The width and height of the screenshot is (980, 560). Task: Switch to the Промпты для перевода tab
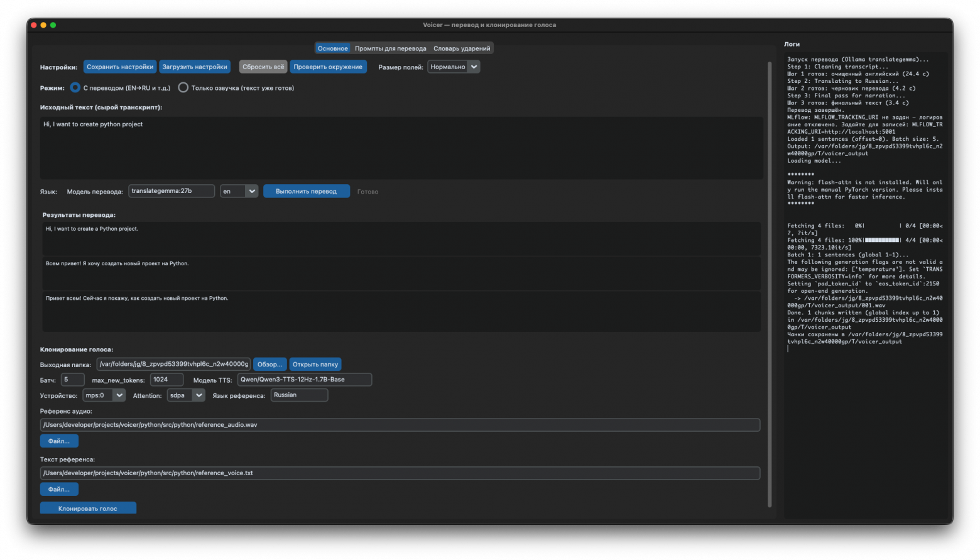(390, 47)
